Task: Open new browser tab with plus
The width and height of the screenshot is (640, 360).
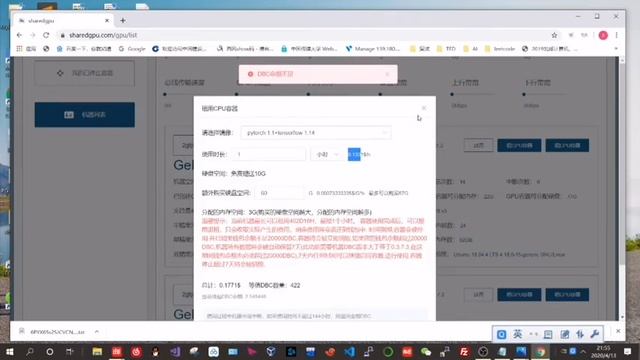Action: click(123, 20)
